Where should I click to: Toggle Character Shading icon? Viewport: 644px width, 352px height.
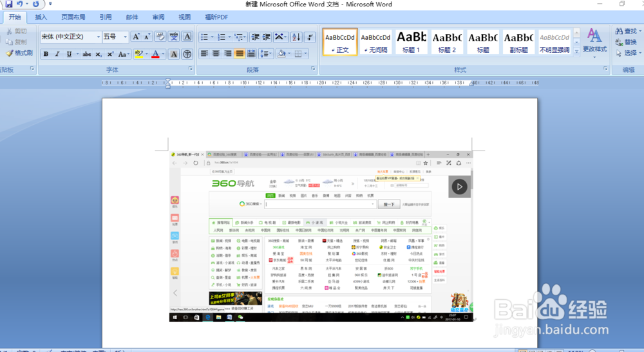pyautogui.click(x=174, y=54)
